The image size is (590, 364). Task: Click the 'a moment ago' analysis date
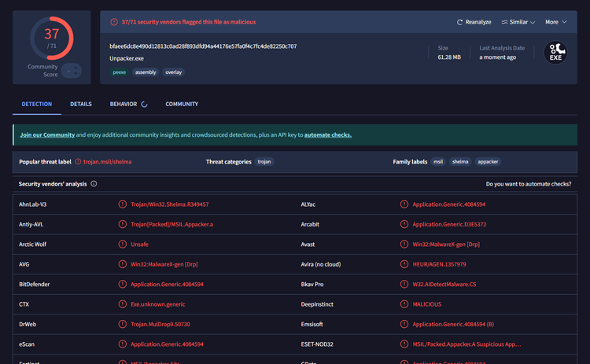point(497,57)
